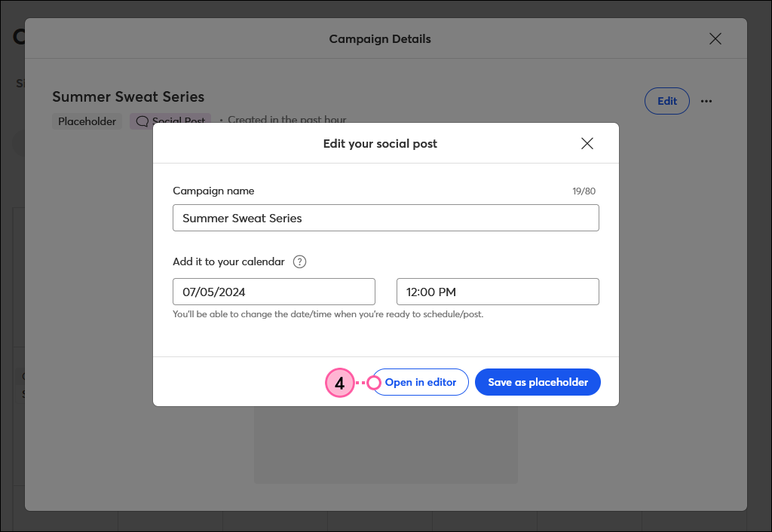The image size is (772, 532).
Task: Click the Campaign name label
Action: (x=213, y=191)
